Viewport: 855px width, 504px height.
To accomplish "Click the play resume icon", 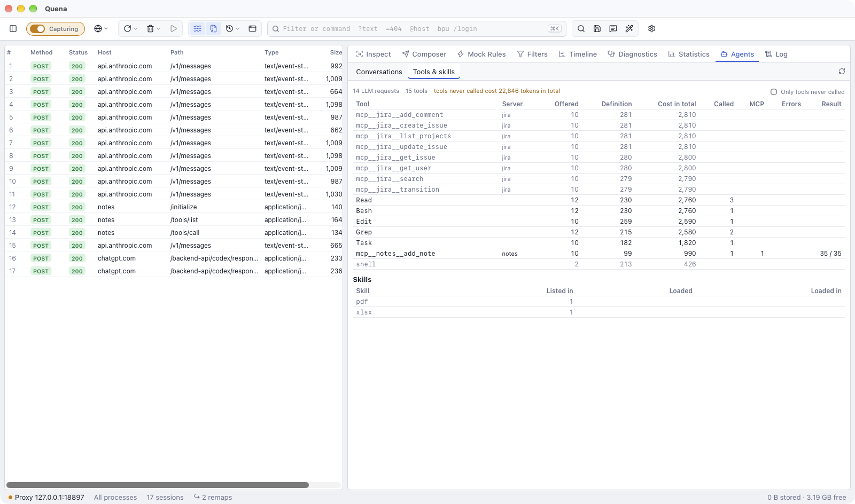I will click(x=174, y=29).
